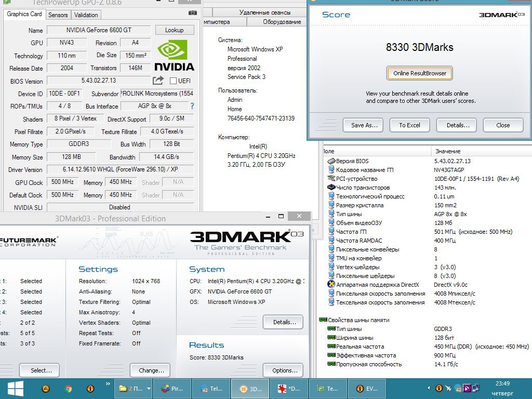Switch to the Graphics Card tab

pyautogui.click(x=24, y=14)
